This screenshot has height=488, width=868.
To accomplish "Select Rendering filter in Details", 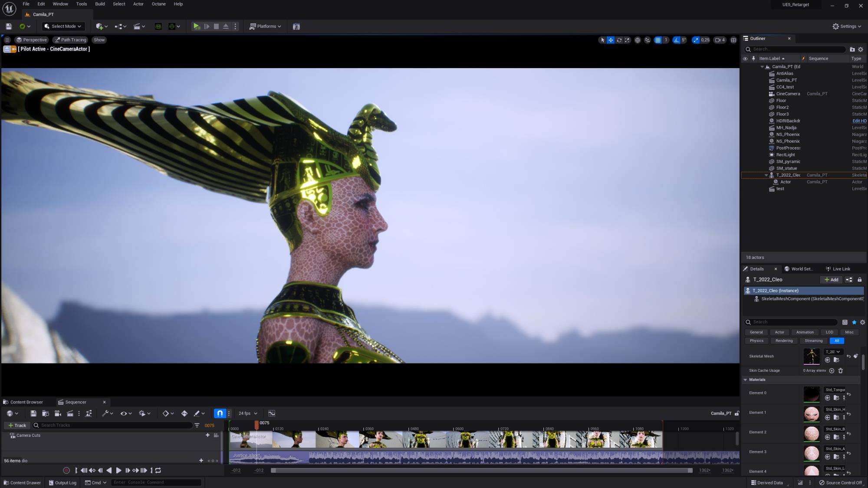I will (784, 341).
